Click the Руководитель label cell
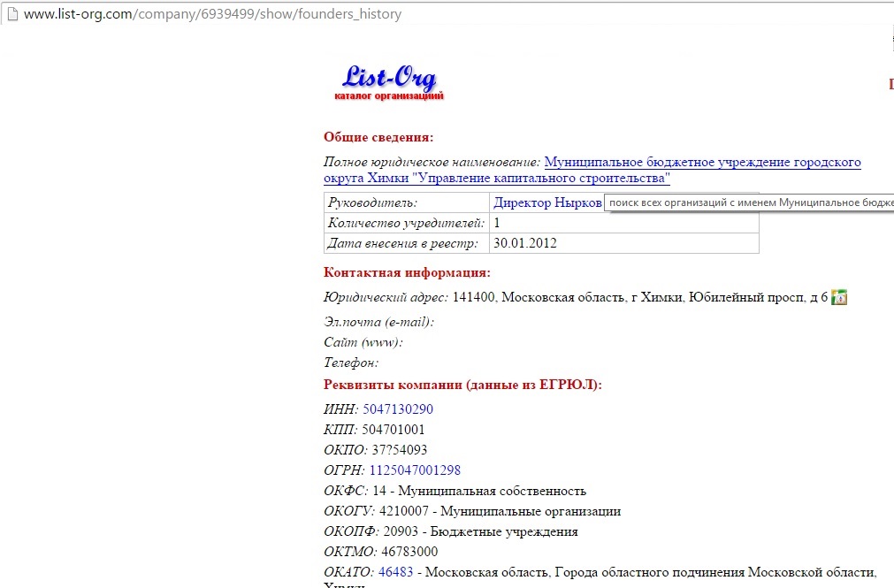894x588 pixels. coord(407,202)
